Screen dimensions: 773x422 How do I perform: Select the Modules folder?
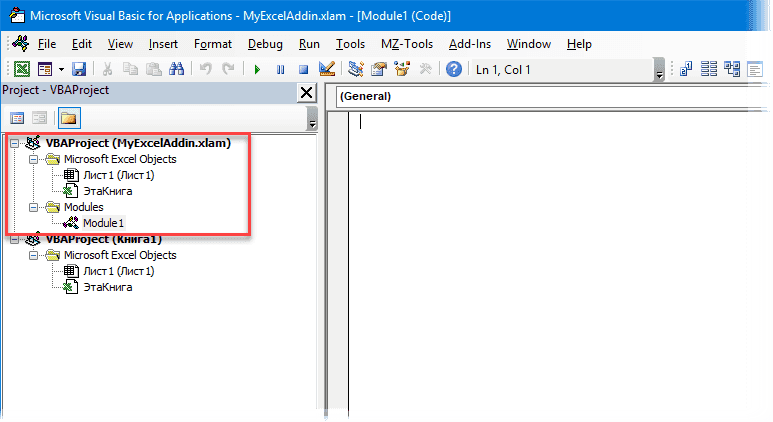click(84, 207)
